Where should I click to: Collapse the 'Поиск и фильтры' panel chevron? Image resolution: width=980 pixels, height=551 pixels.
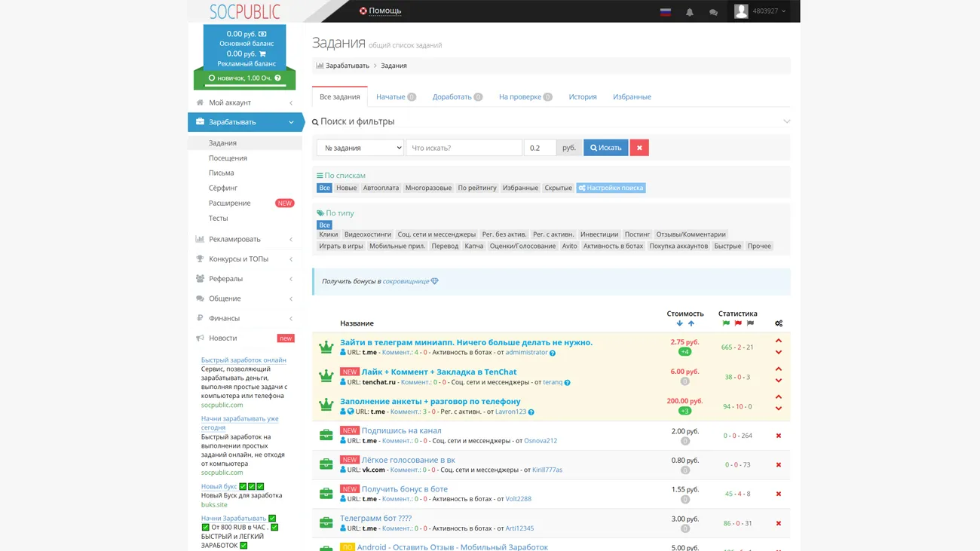(786, 121)
